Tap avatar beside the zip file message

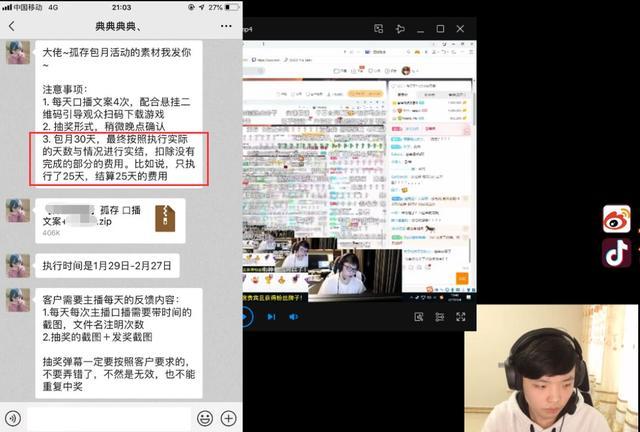pyautogui.click(x=18, y=211)
